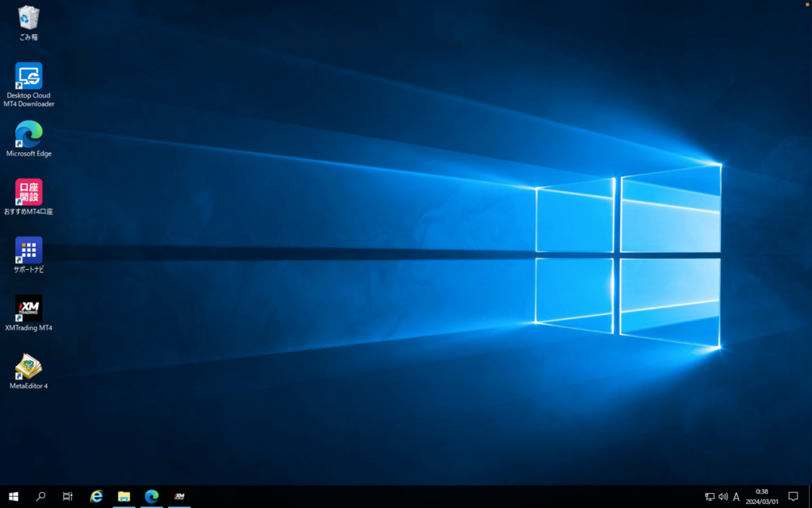This screenshot has height=508, width=812.
Task: Toggle the IME input mode A indicator
Action: click(736, 497)
